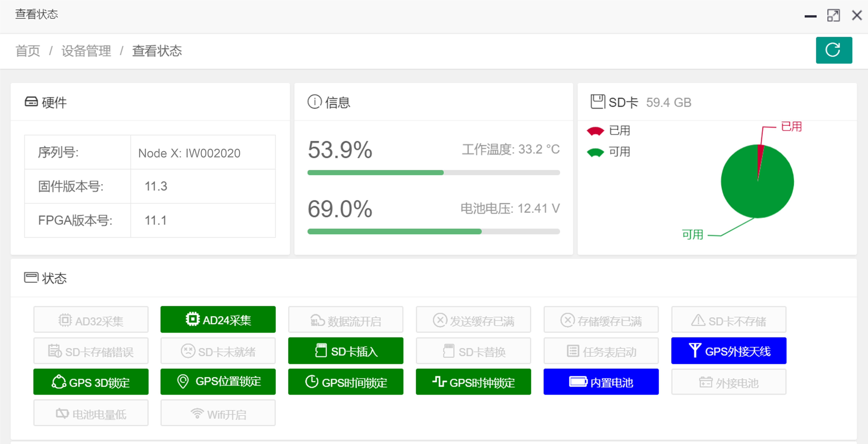Click the FPGA版本号: label cell
This screenshot has height=444, width=868.
tap(77, 220)
